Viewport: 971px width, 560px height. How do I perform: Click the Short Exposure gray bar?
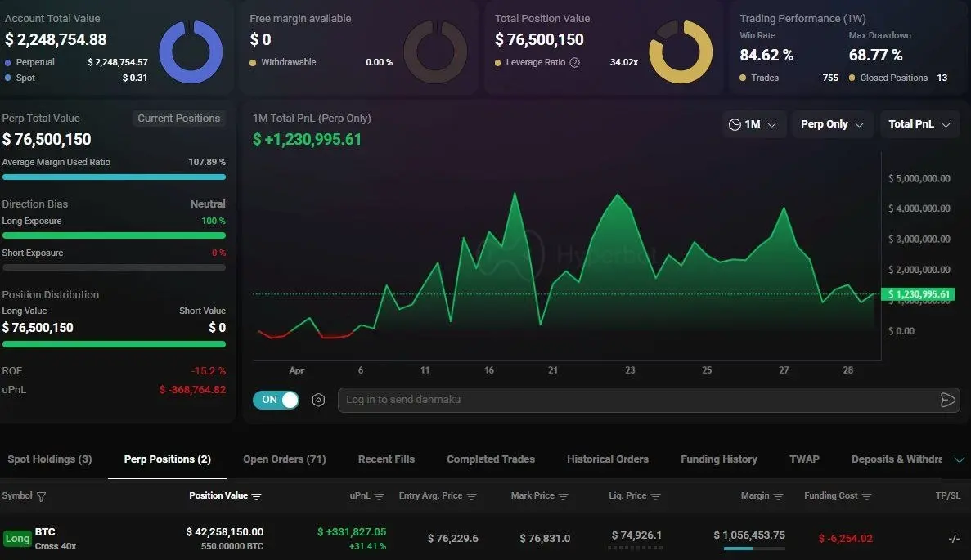114,267
